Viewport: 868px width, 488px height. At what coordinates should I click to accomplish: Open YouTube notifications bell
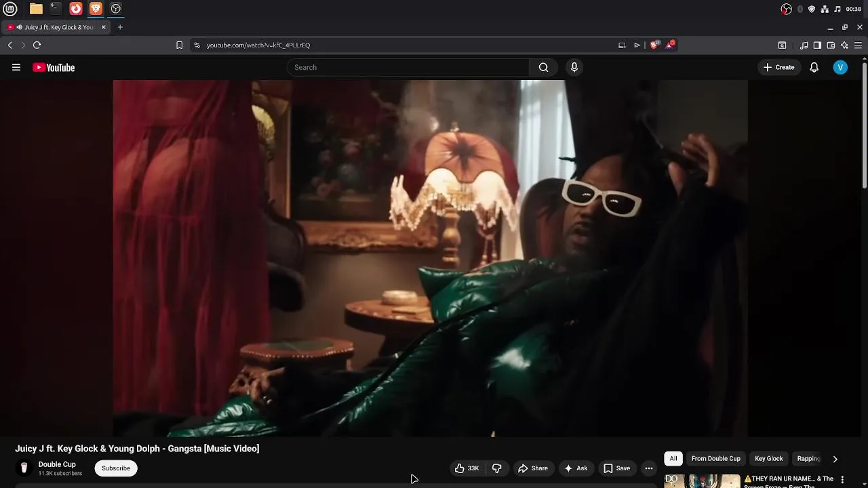pyautogui.click(x=814, y=67)
